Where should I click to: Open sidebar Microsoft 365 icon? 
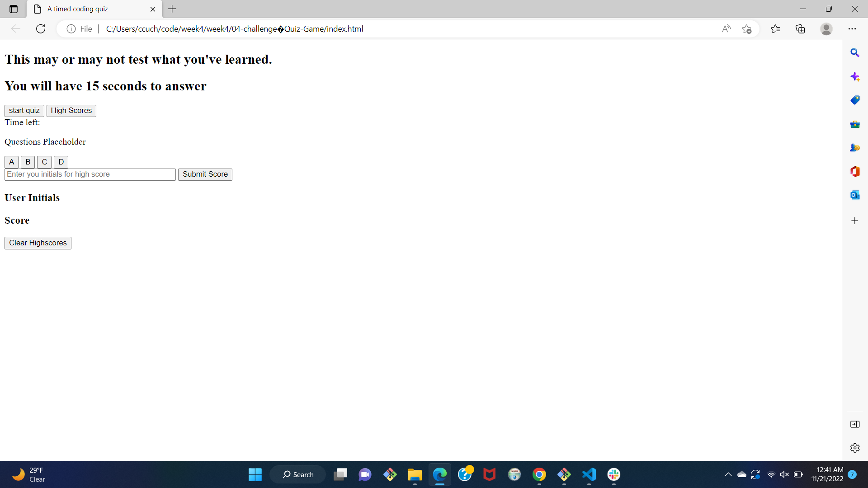(855, 172)
